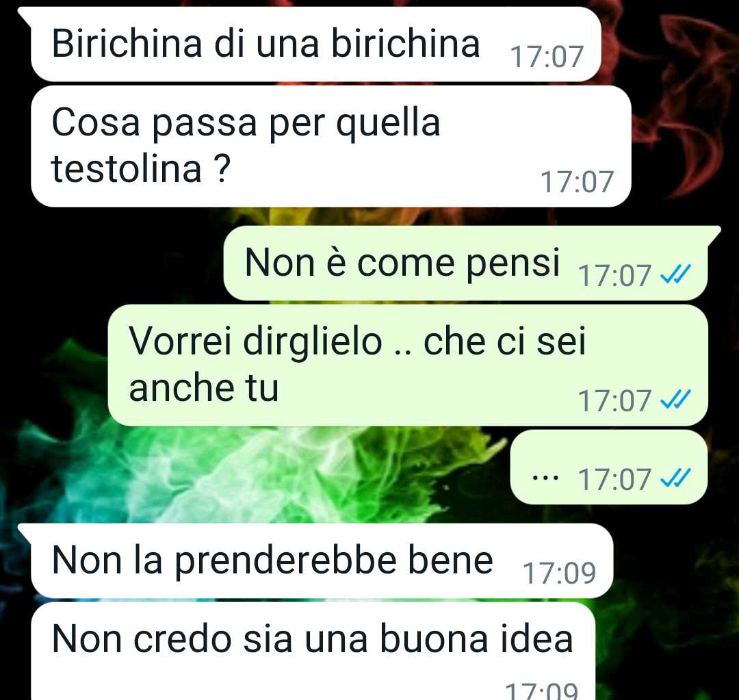Image resolution: width=739 pixels, height=700 pixels.
Task: Click the 17:07 time in "anche tu" bubble
Action: [614, 401]
